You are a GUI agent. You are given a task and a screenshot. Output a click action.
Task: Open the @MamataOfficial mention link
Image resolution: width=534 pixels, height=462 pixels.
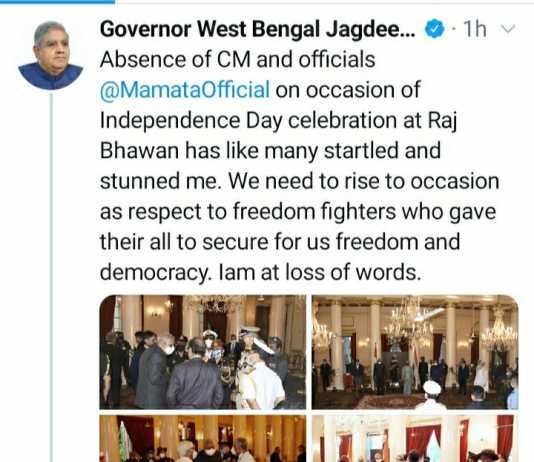[x=185, y=90]
